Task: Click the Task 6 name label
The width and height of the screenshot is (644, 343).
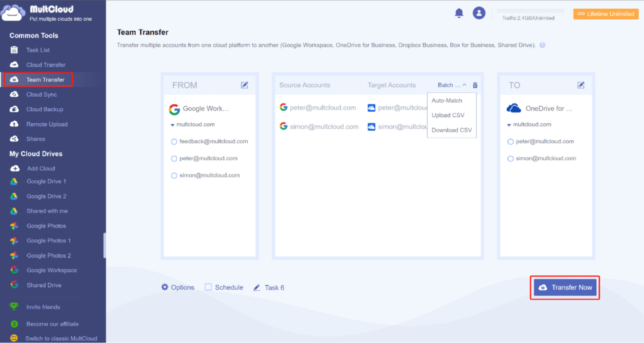Action: point(274,288)
